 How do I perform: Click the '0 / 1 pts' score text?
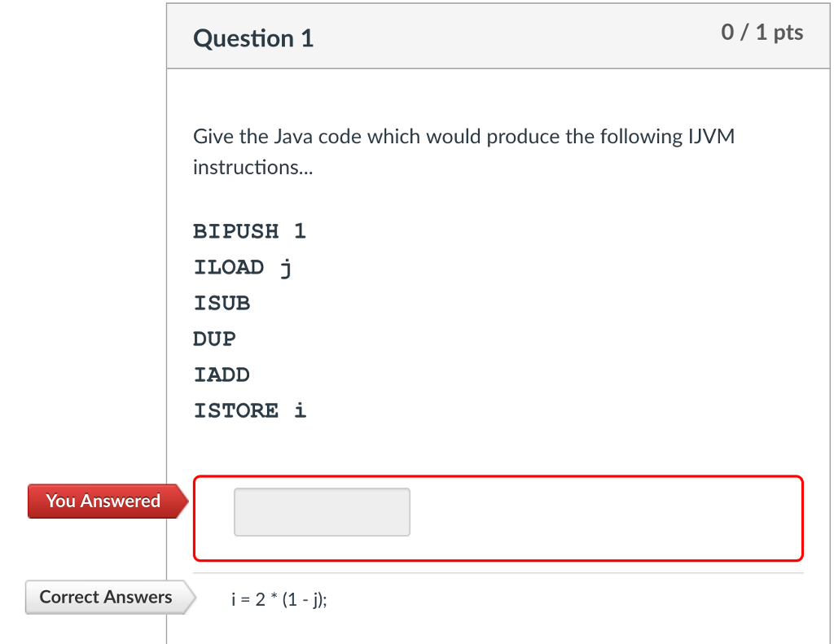762,33
